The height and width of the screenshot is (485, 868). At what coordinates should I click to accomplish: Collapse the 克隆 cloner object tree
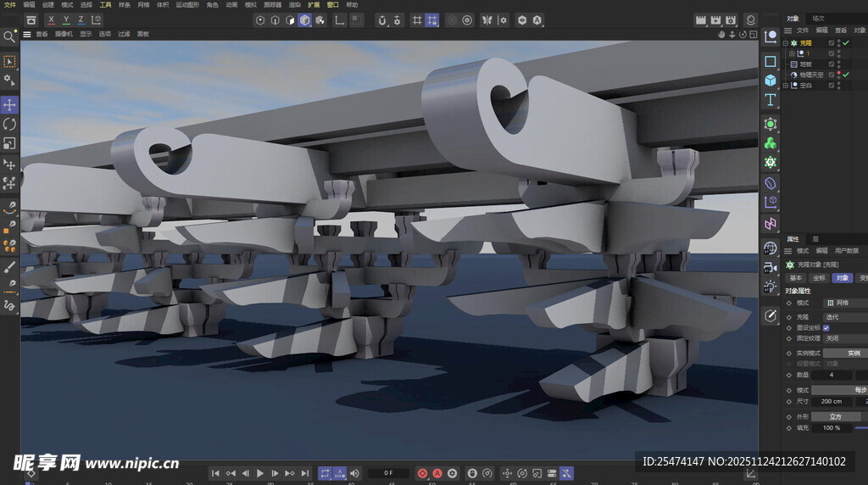[x=786, y=42]
